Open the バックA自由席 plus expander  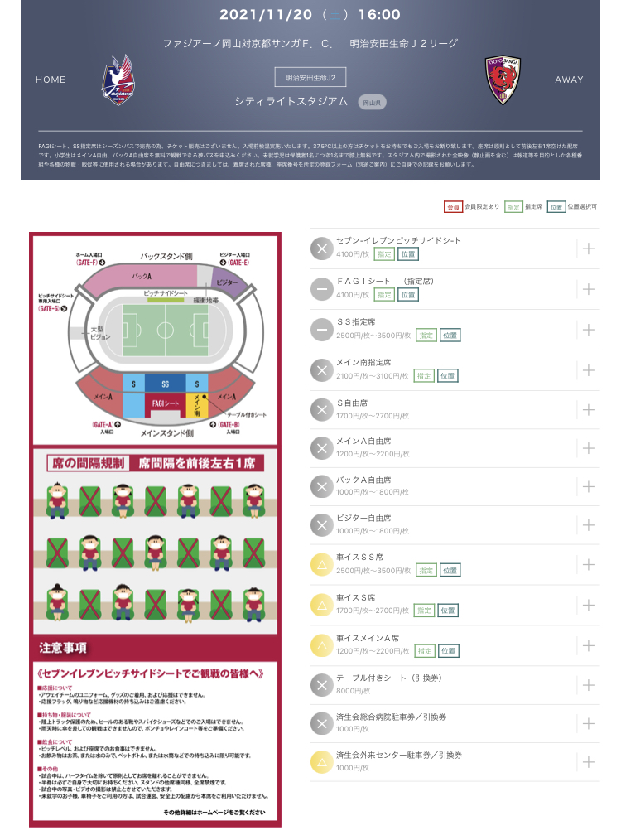coord(589,487)
